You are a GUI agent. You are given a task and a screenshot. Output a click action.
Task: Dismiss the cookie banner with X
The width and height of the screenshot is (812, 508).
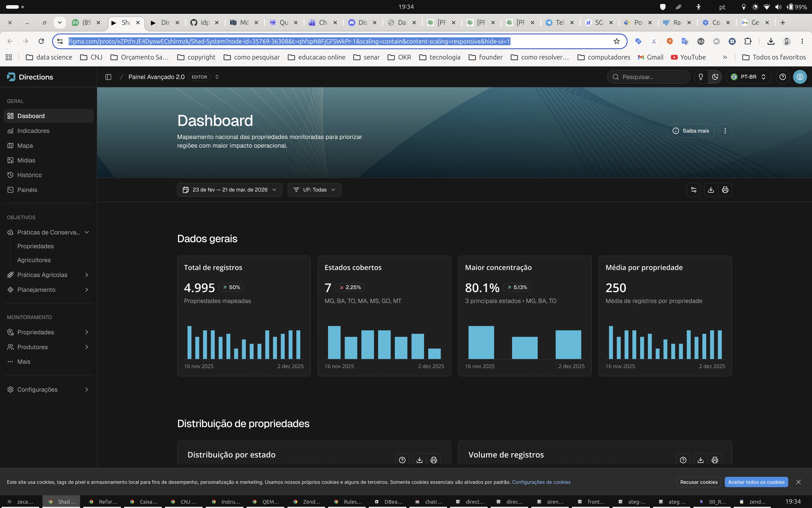799,482
